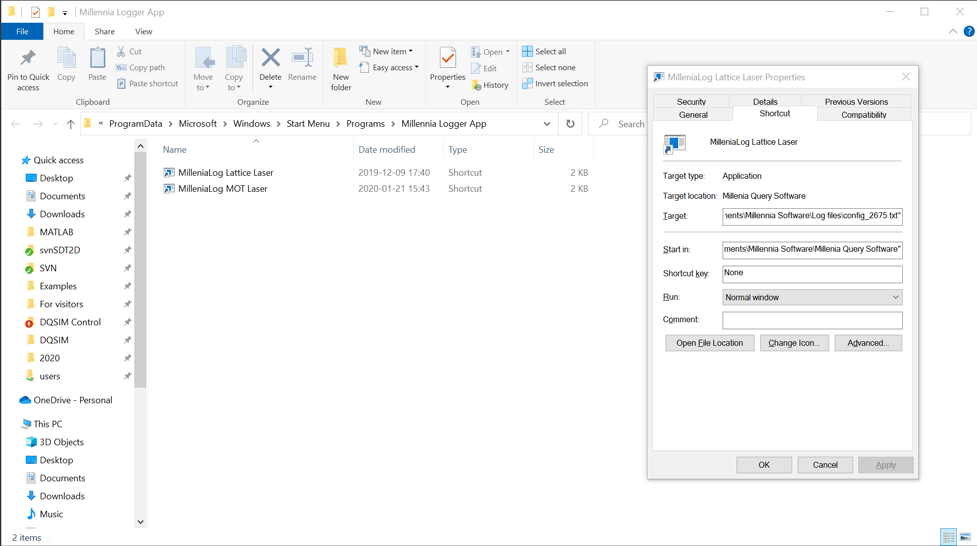Click the Rename ribbon icon

click(302, 58)
